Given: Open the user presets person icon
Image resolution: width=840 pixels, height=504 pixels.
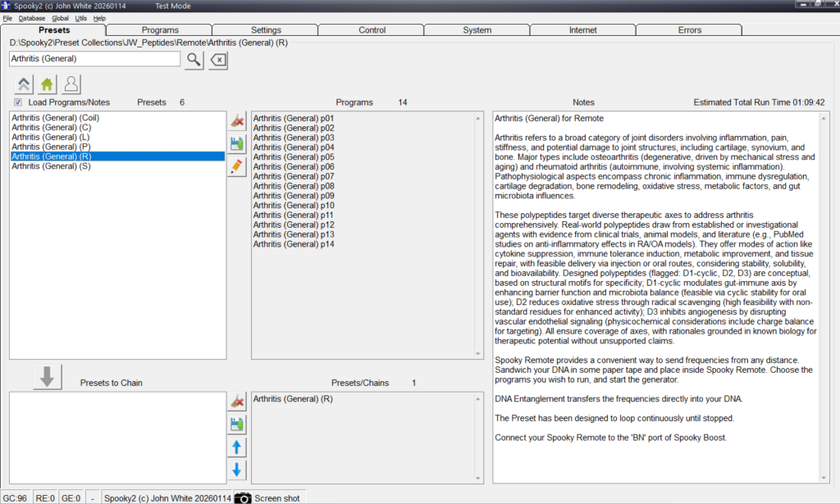Looking at the screenshot, I should 71,84.
